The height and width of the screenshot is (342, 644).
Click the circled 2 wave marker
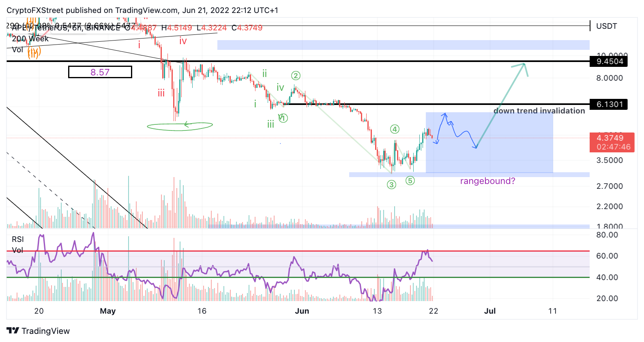(296, 76)
